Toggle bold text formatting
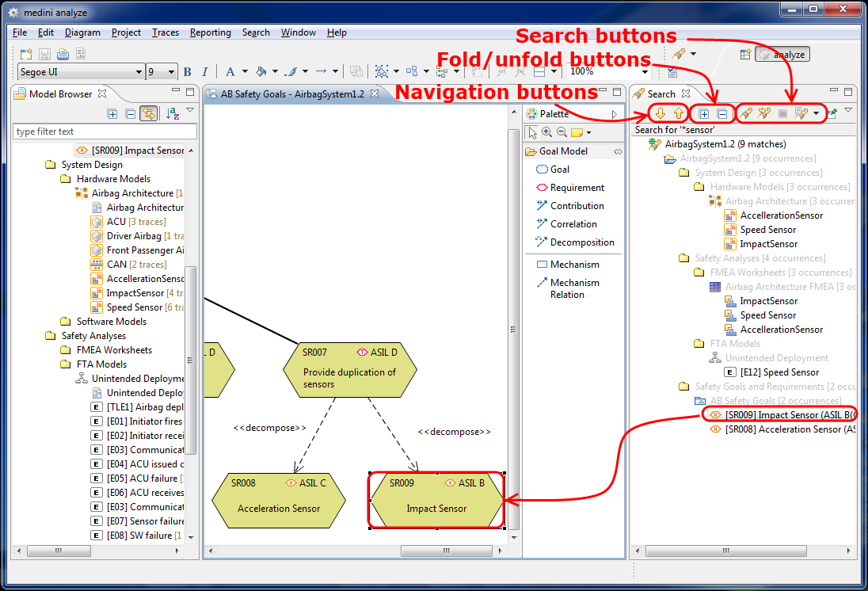 [188, 72]
